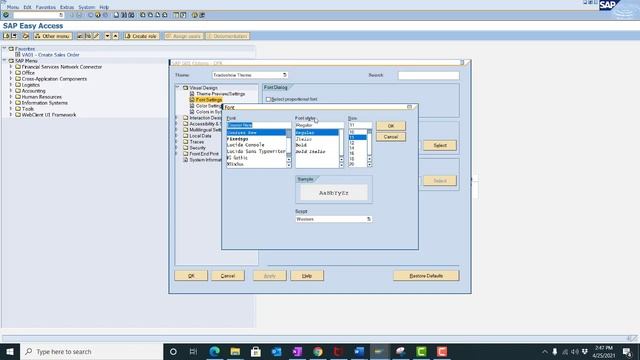Select Italic in font style list
Image resolution: width=640 pixels, height=360 pixels.
[x=304, y=139]
